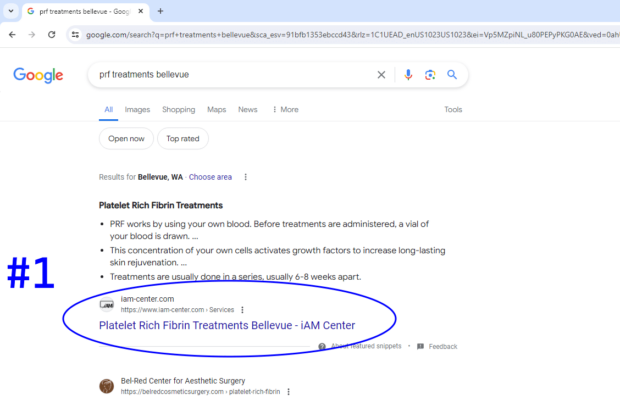Clear search text with X icon
The height and width of the screenshot is (400, 620).
(381, 75)
